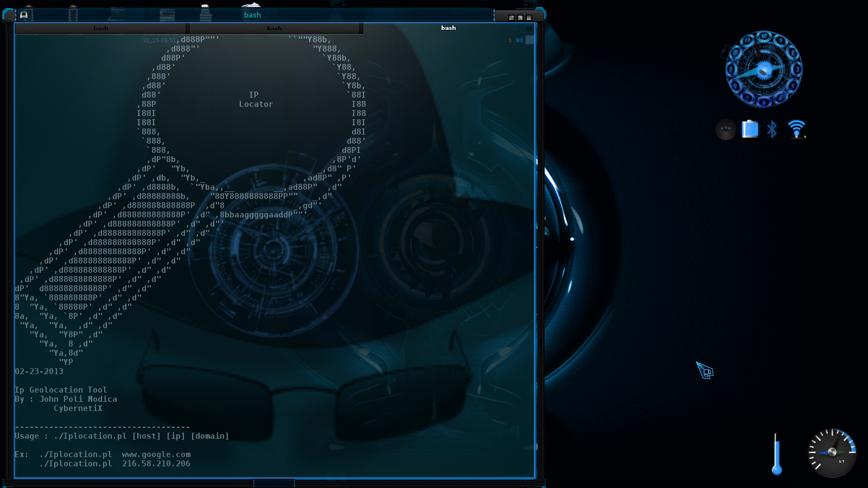Image resolution: width=868 pixels, height=488 pixels.
Task: Select the active third bash tab
Action: [x=449, y=28]
